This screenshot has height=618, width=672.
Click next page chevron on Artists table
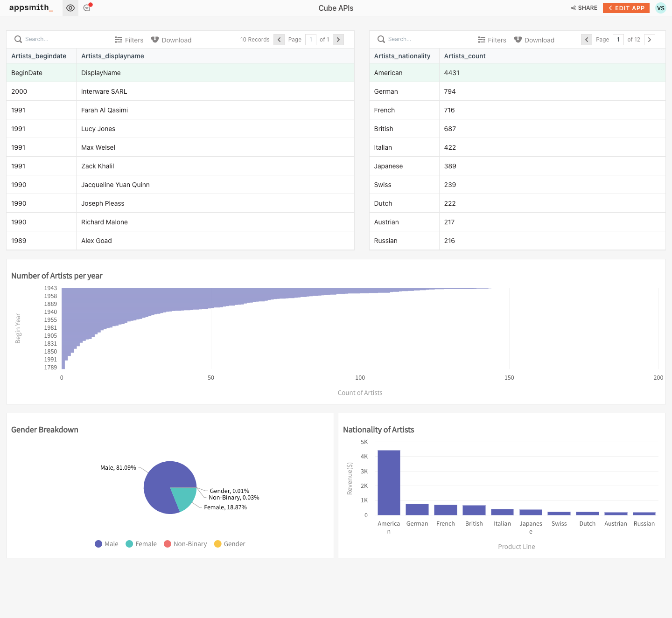click(338, 40)
